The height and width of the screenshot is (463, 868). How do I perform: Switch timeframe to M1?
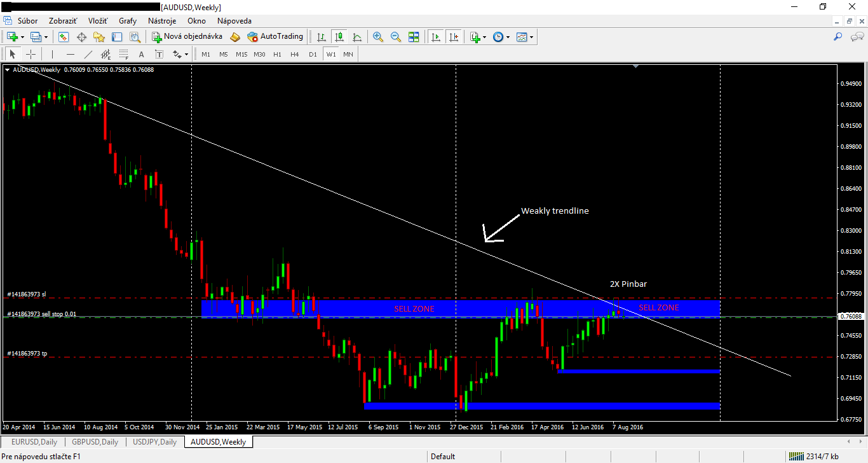[x=206, y=55]
